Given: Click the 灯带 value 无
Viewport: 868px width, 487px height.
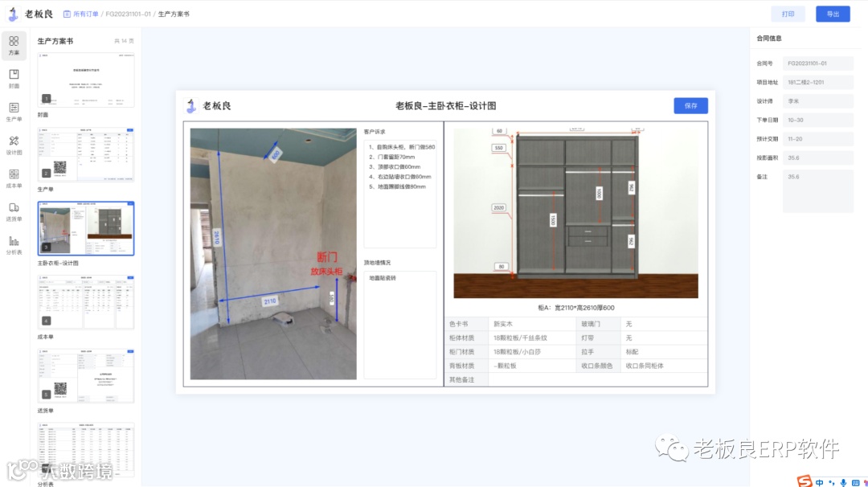Looking at the screenshot, I should coord(628,338).
